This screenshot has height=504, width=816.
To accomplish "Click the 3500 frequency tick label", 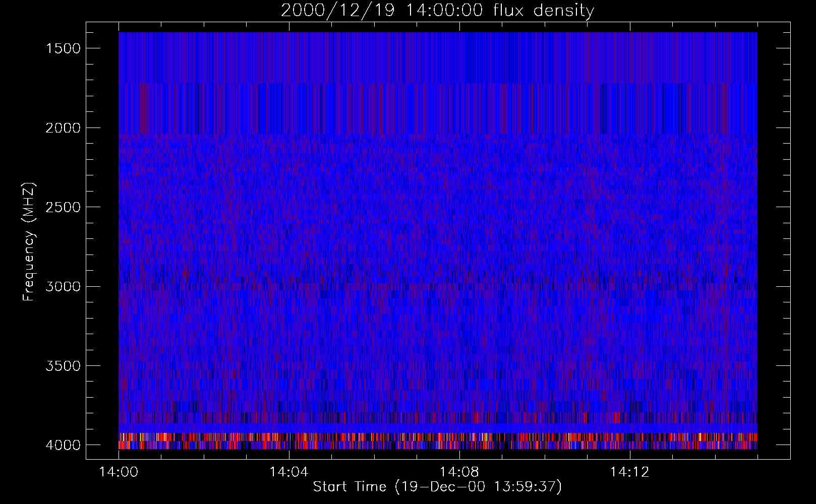I will click(63, 366).
